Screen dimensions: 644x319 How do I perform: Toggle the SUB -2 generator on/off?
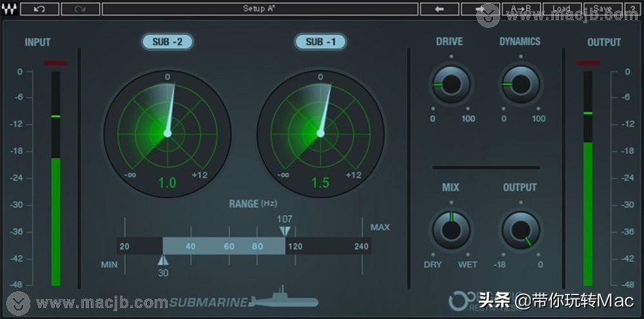tap(167, 42)
